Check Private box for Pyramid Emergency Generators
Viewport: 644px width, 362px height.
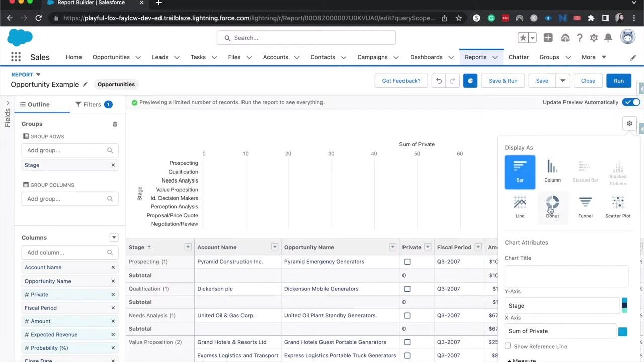[x=407, y=262]
